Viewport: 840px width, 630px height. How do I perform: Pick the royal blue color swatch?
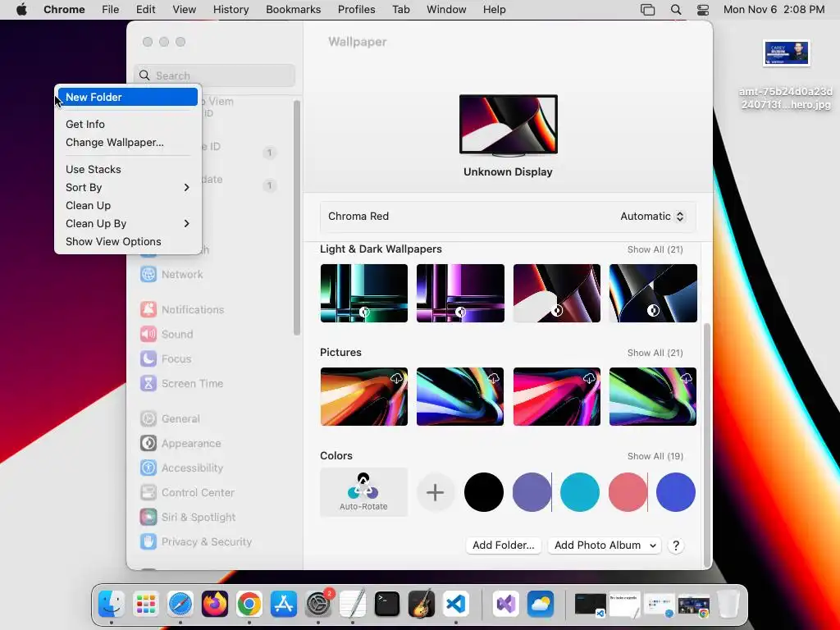coord(676,492)
